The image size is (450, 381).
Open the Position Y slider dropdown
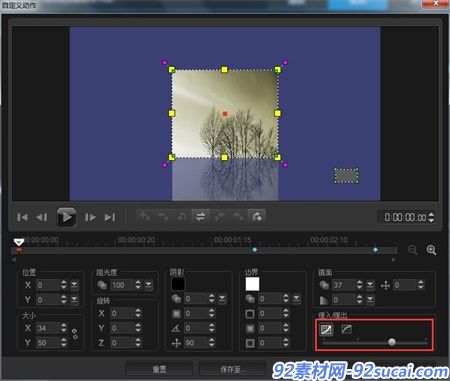point(74,300)
